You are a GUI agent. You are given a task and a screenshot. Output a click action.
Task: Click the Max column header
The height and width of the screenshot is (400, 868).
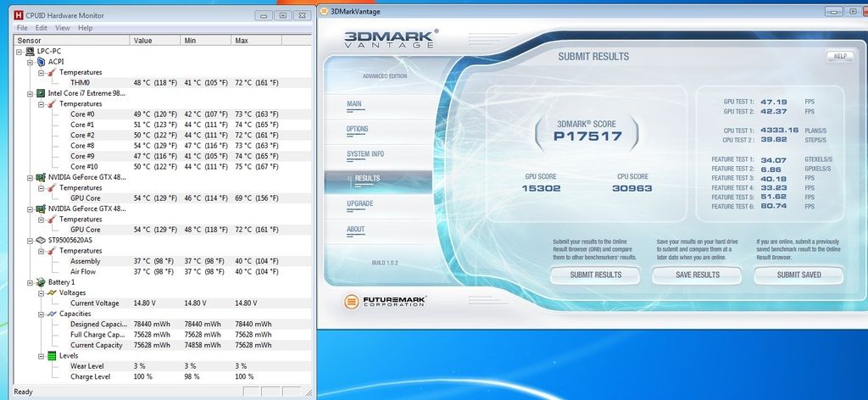[257, 41]
